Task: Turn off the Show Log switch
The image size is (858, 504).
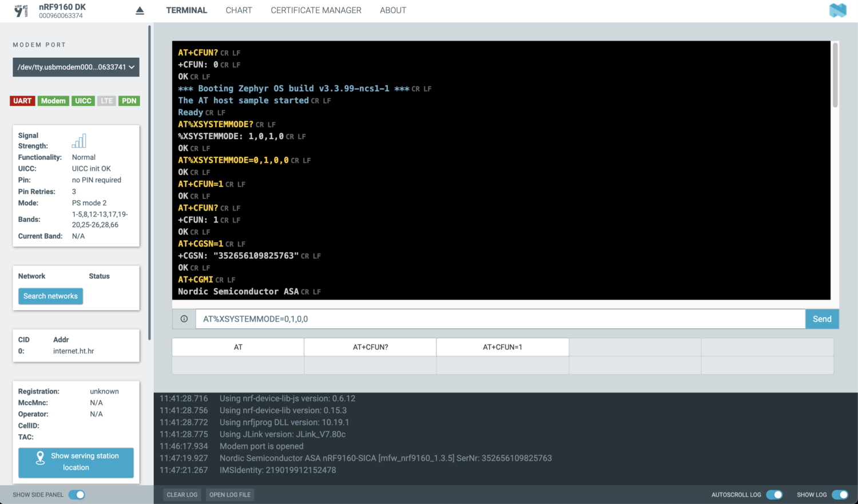Action: tap(840, 495)
